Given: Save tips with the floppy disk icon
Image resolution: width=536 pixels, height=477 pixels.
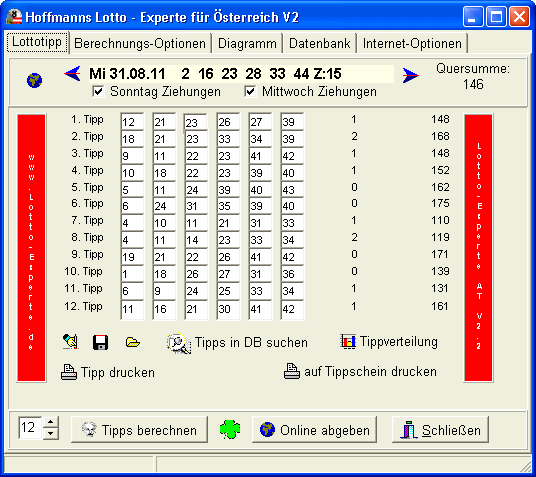Looking at the screenshot, I should [100, 342].
